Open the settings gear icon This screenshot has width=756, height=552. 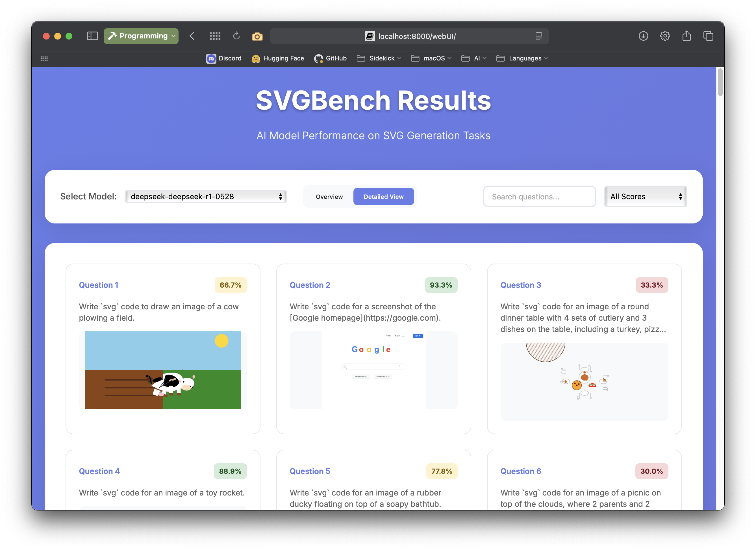tap(665, 36)
